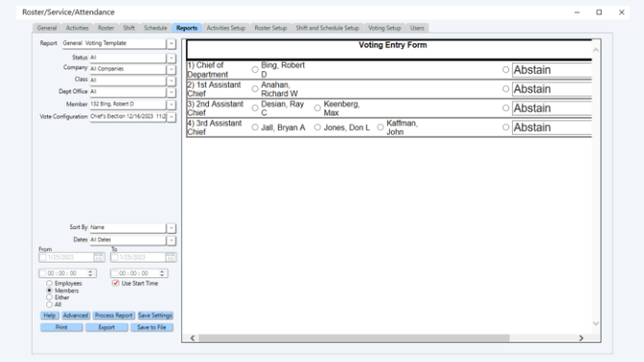
Task: Enable the To time checkbox
Action: click(x=115, y=273)
